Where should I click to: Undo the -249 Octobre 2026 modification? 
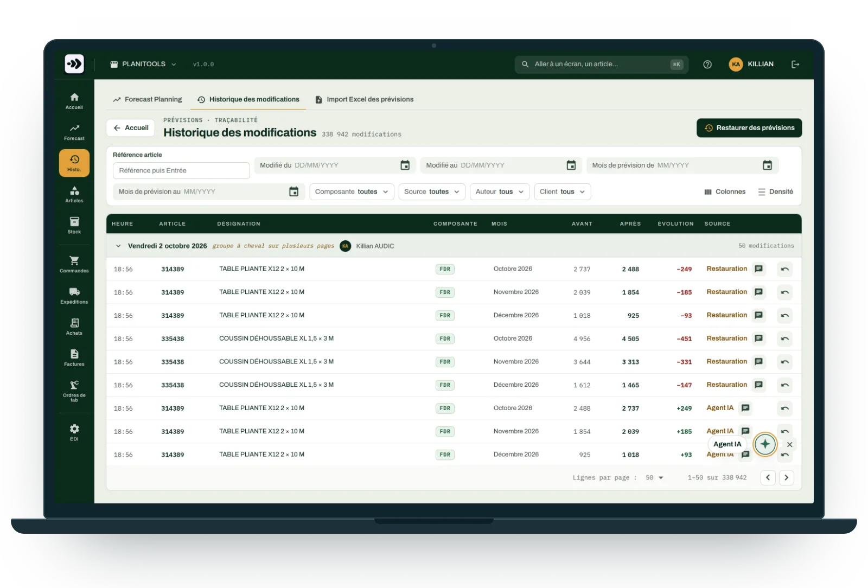[x=784, y=269]
